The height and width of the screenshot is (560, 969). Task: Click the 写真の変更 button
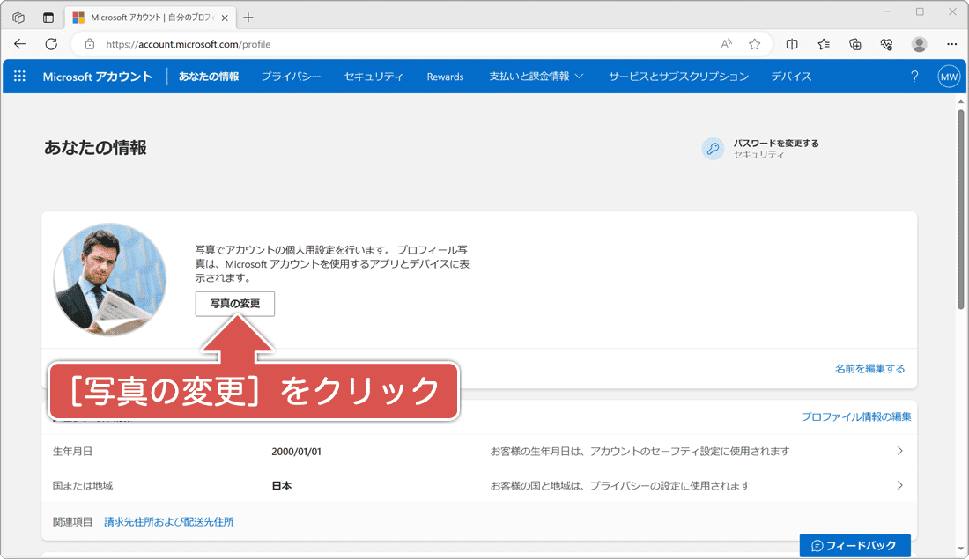tap(234, 304)
